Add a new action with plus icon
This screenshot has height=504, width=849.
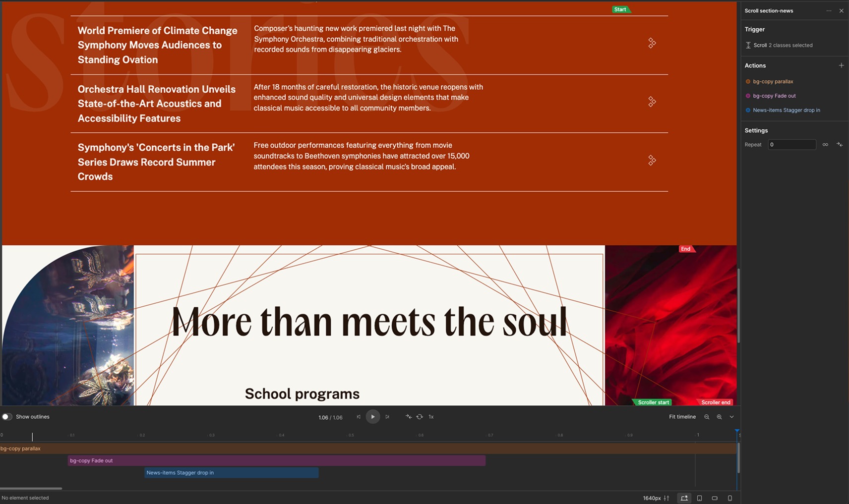[x=841, y=65]
